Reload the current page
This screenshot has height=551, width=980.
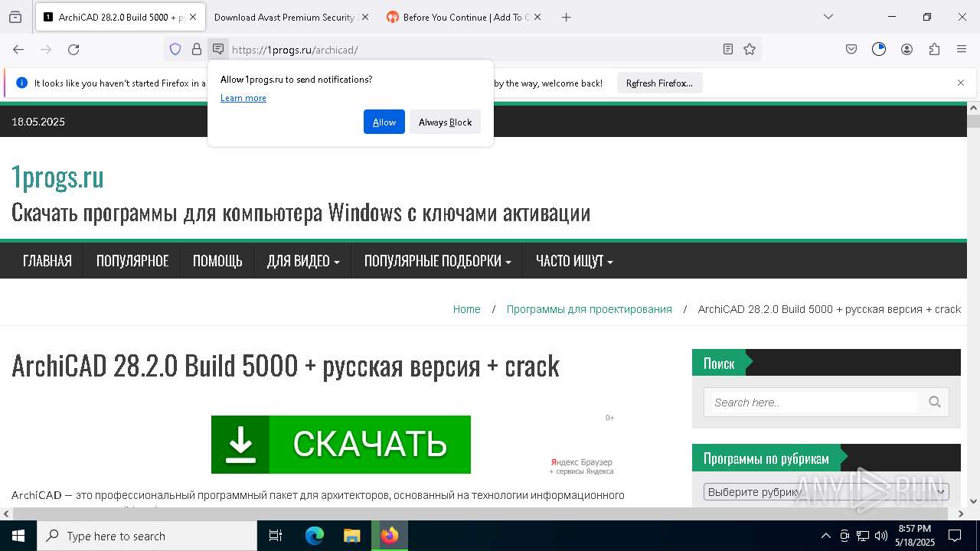coord(73,49)
